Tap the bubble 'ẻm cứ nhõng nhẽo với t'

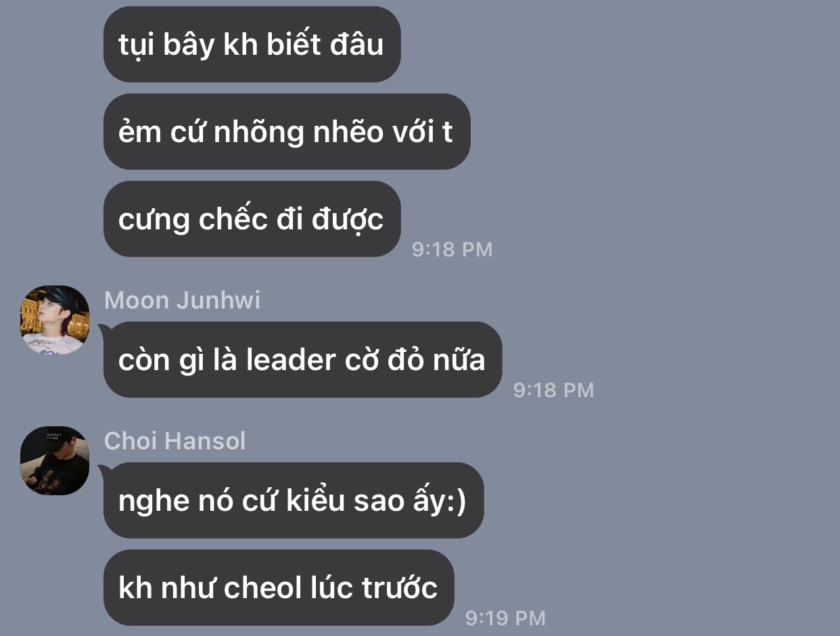[x=287, y=131]
